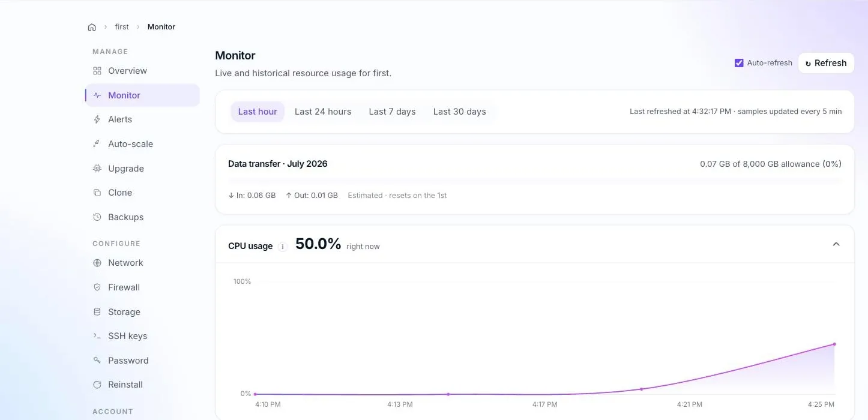The image size is (868, 420).
Task: Click the Alerts lightning bolt icon
Action: point(97,119)
